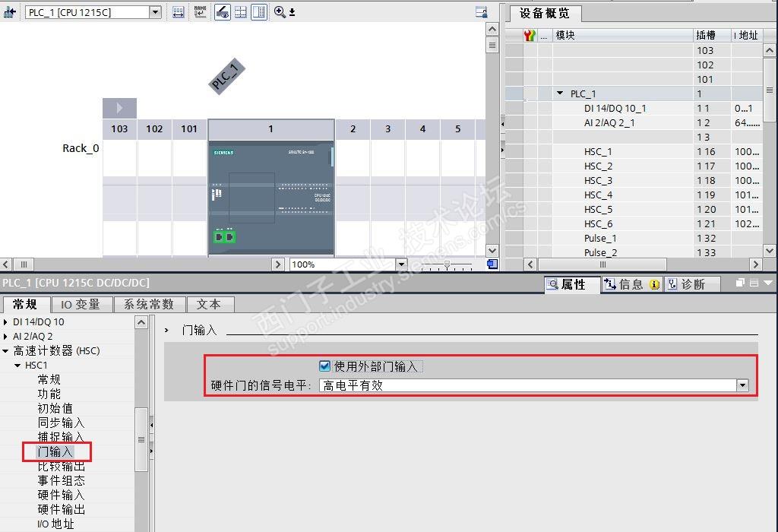Click the zoom-in magnifier icon
The height and width of the screenshot is (532, 778).
tap(280, 12)
